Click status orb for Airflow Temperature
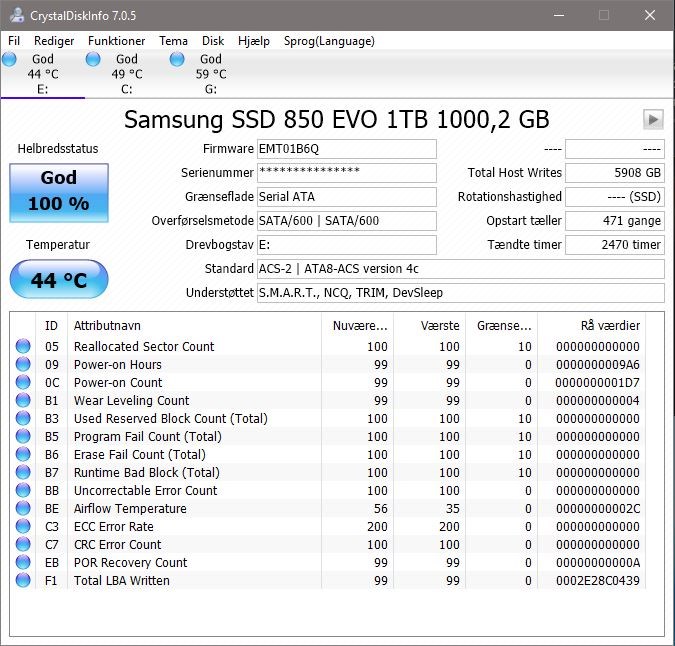Screen dimensions: 675x646 tap(23, 508)
